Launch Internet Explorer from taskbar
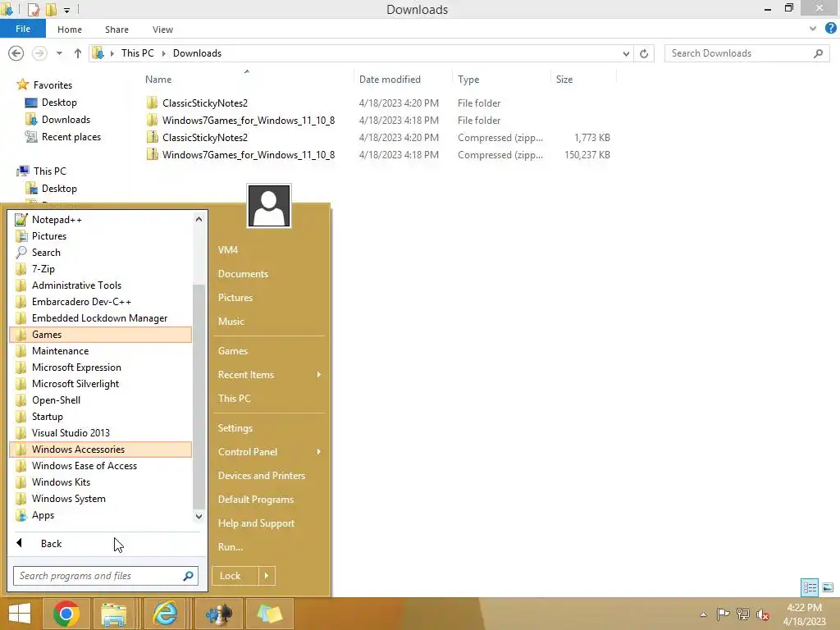The image size is (840, 630). pyautogui.click(x=165, y=614)
